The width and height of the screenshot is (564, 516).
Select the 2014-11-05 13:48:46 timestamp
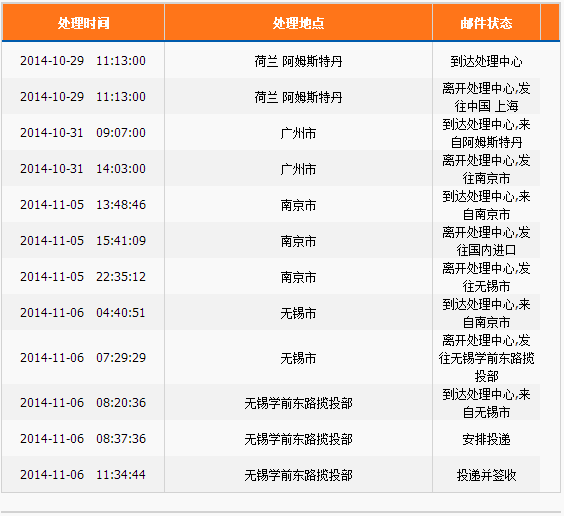pyautogui.click(x=83, y=205)
